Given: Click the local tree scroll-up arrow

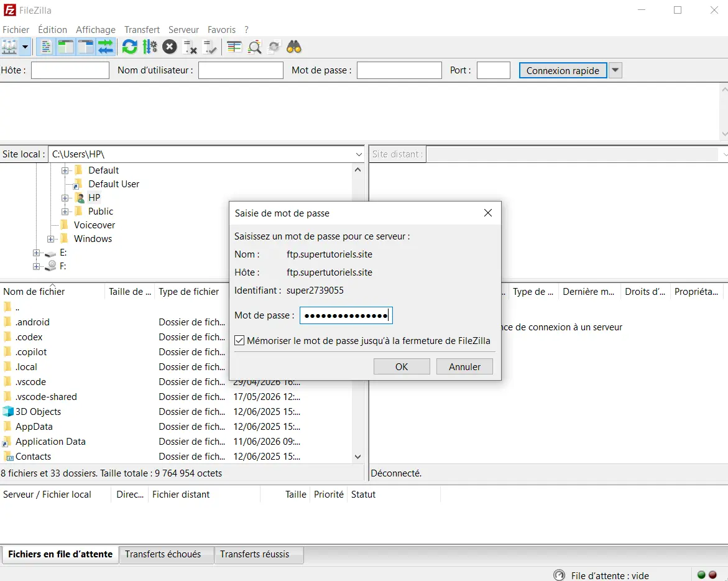Looking at the screenshot, I should pyautogui.click(x=358, y=170).
